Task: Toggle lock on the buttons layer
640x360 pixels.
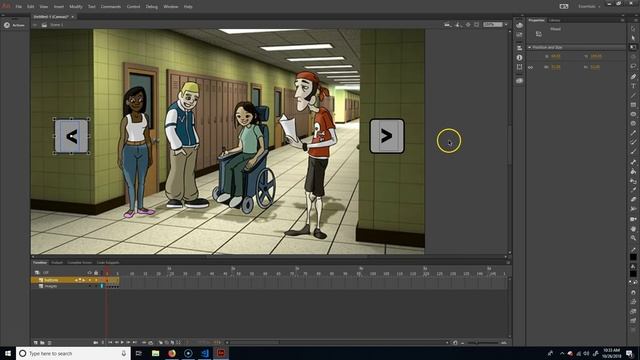Action: [96, 280]
